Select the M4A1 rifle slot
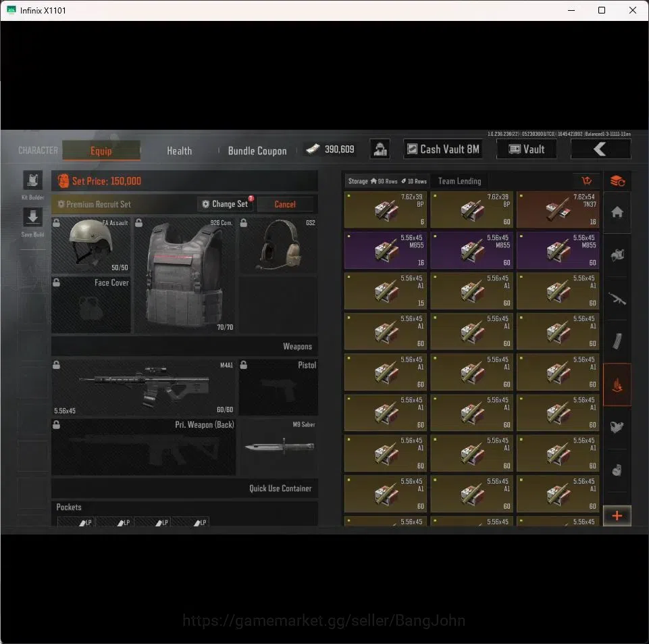649x644 pixels. (x=144, y=387)
